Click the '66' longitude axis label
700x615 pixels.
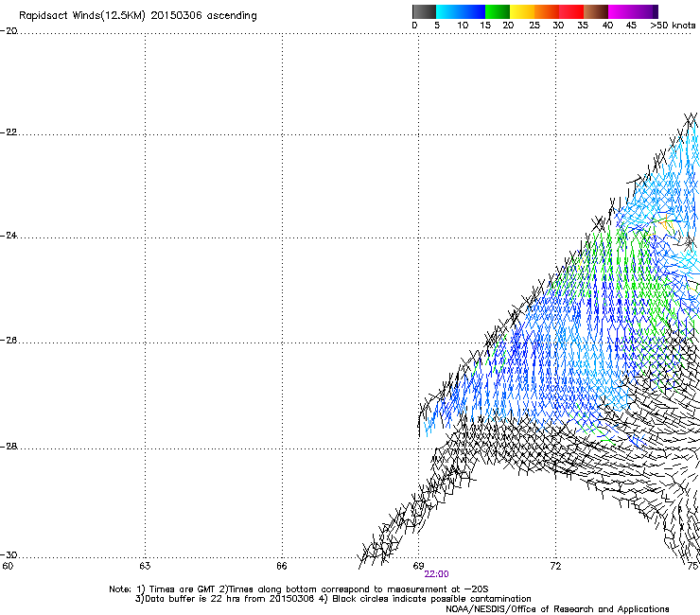tap(282, 566)
